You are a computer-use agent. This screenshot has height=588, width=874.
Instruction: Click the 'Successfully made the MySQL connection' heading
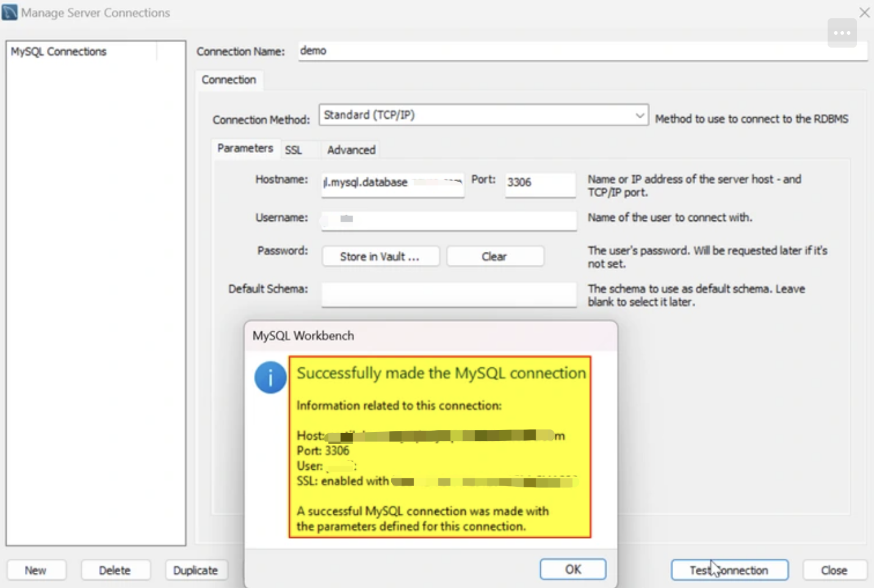441,373
